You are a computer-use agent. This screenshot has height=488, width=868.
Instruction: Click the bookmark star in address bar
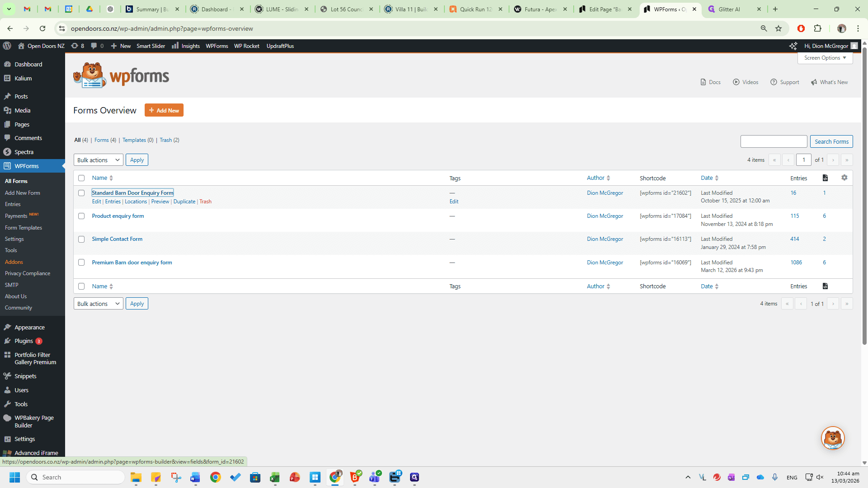(778, 28)
